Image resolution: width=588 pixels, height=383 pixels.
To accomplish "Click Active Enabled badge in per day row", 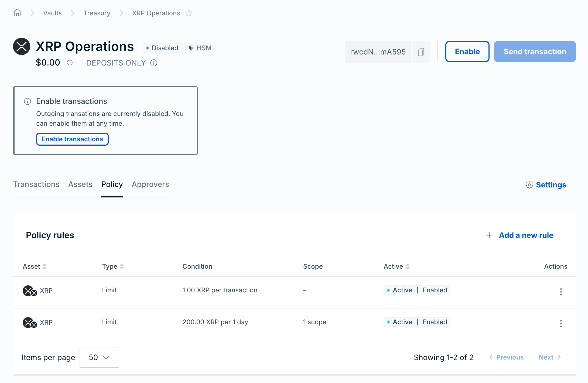I will click(x=417, y=322).
